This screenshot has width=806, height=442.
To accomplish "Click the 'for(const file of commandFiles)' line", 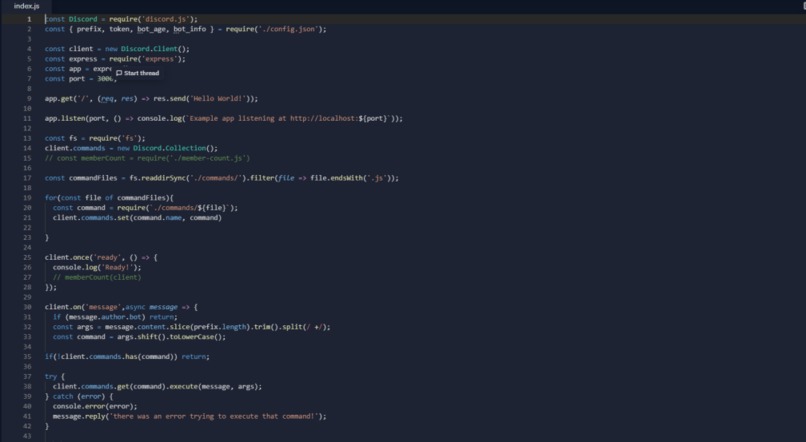I will 109,198.
